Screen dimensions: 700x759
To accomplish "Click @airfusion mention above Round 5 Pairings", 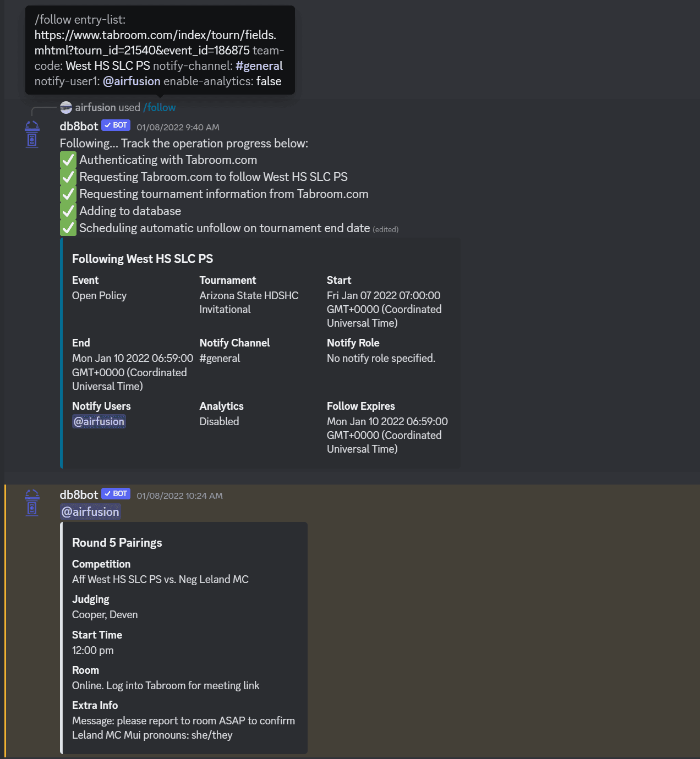I will [90, 512].
